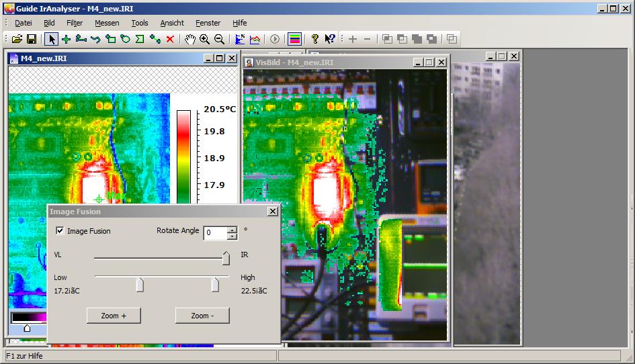Open the Messen menu
635x364 pixels.
tap(107, 23)
